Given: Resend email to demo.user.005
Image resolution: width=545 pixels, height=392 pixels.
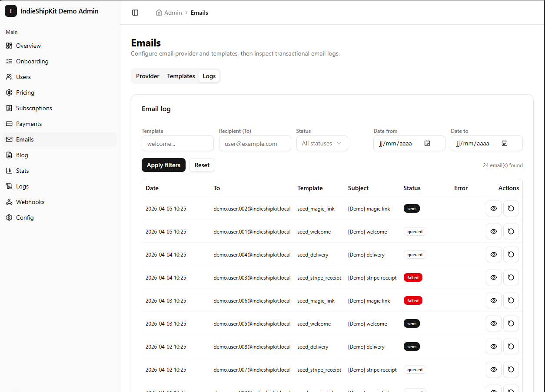Looking at the screenshot, I should coord(511,323).
